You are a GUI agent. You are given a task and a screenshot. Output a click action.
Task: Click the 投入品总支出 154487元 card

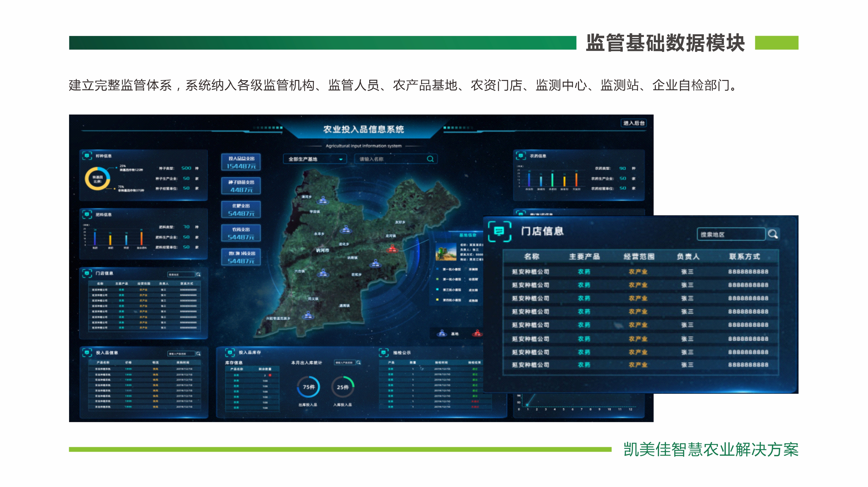coord(241,162)
